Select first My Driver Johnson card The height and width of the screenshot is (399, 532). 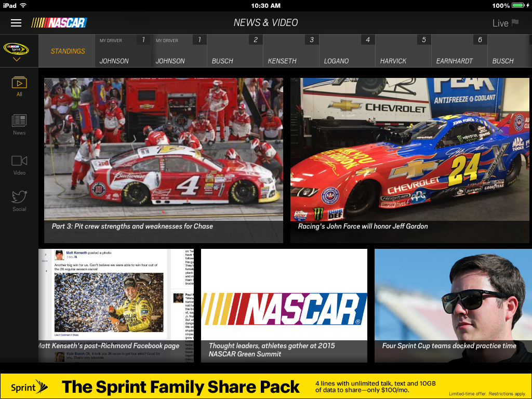click(x=123, y=51)
